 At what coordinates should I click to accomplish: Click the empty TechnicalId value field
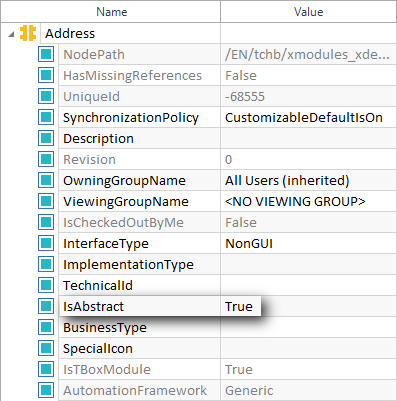[308, 285]
